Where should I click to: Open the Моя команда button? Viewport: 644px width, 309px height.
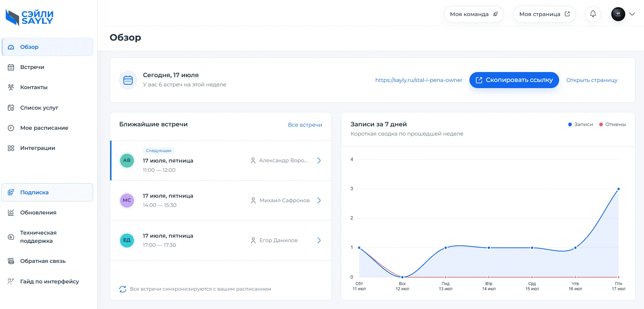coord(474,14)
